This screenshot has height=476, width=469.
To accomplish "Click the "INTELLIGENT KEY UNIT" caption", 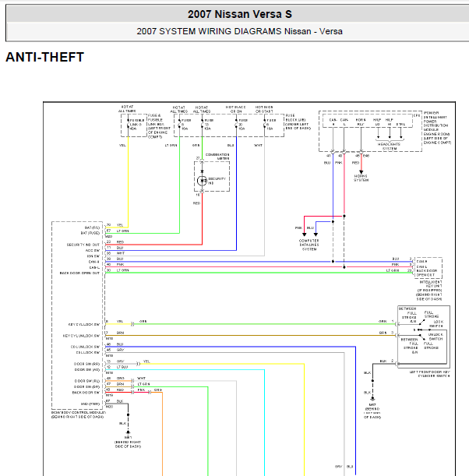I will [429, 291].
